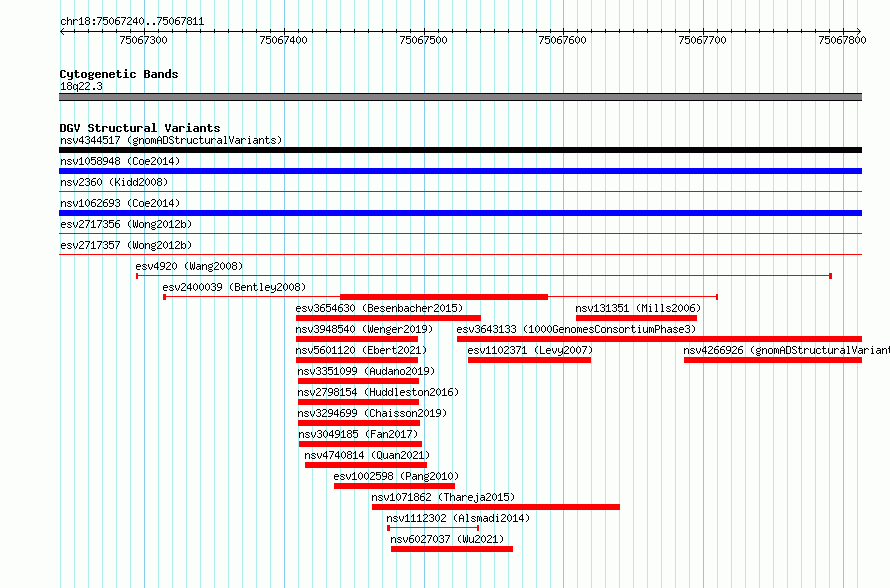Viewport: 890px width, 588px height.
Task: Click the nsv131351 (Mills2006) label
Action: pos(638,308)
